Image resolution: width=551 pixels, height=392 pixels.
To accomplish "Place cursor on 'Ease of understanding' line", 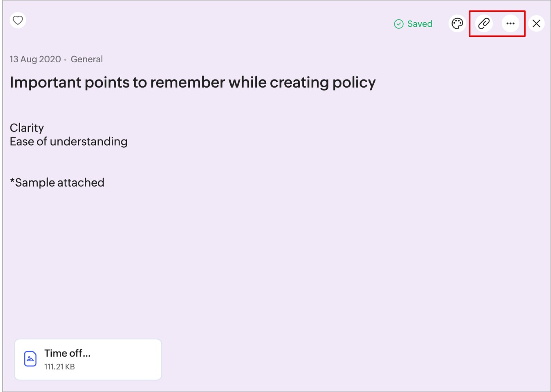I will point(68,142).
